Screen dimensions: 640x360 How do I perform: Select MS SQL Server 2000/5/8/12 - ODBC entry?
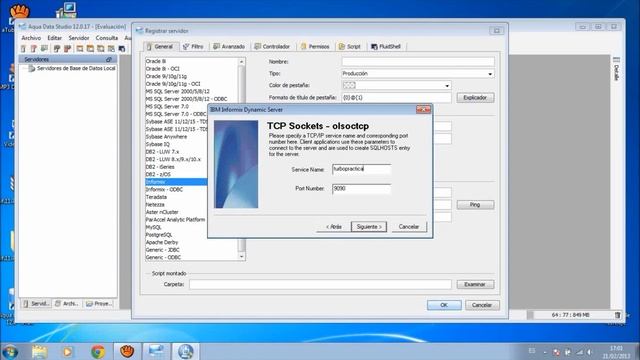point(186,99)
